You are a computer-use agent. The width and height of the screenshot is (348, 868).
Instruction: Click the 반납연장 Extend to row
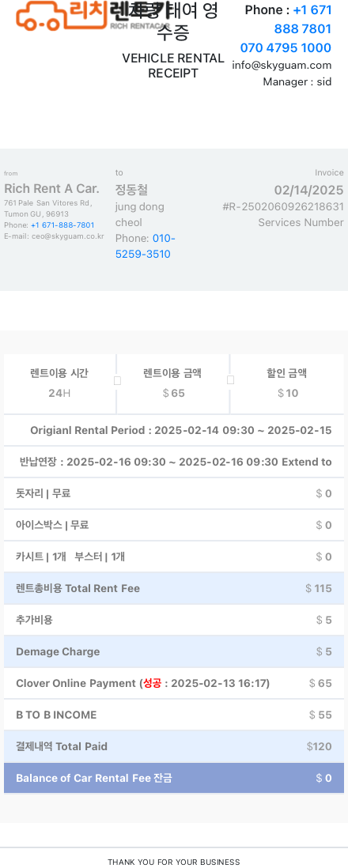[174, 462]
